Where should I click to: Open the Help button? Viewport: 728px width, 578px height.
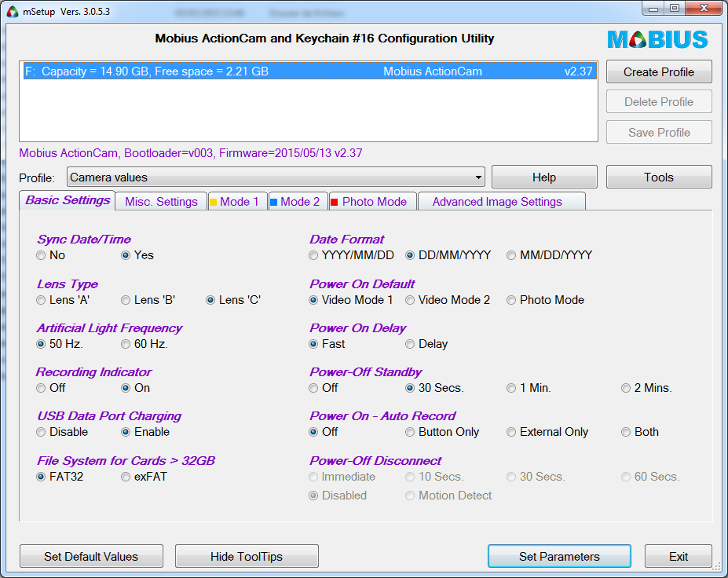[544, 177]
